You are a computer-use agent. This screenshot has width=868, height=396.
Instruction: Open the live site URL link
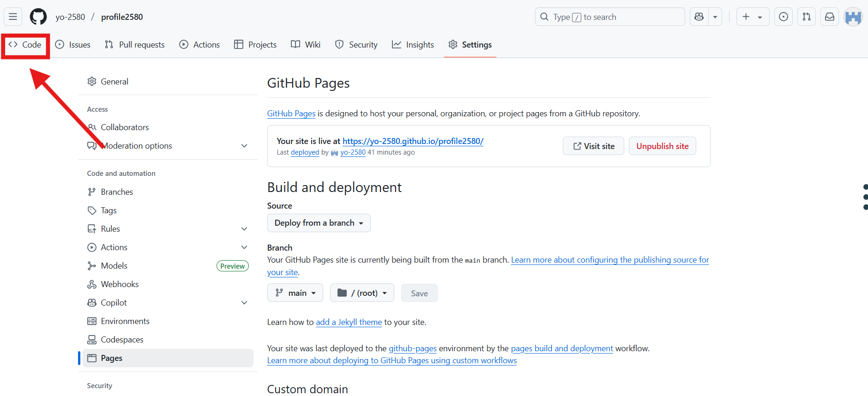413,141
